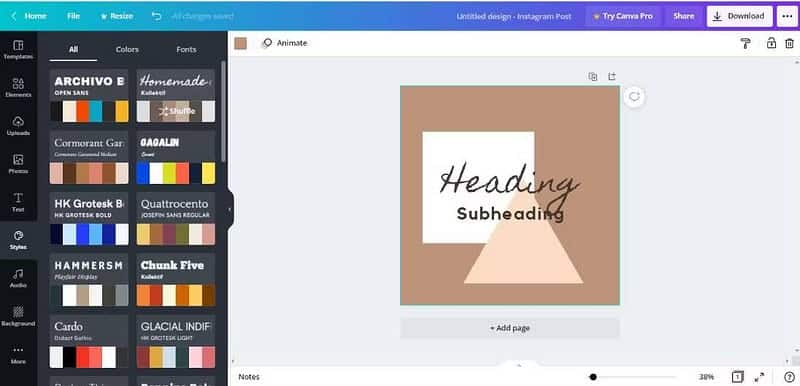The height and width of the screenshot is (386, 800).
Task: Toggle the lock icon in toolbar
Action: 771,43
